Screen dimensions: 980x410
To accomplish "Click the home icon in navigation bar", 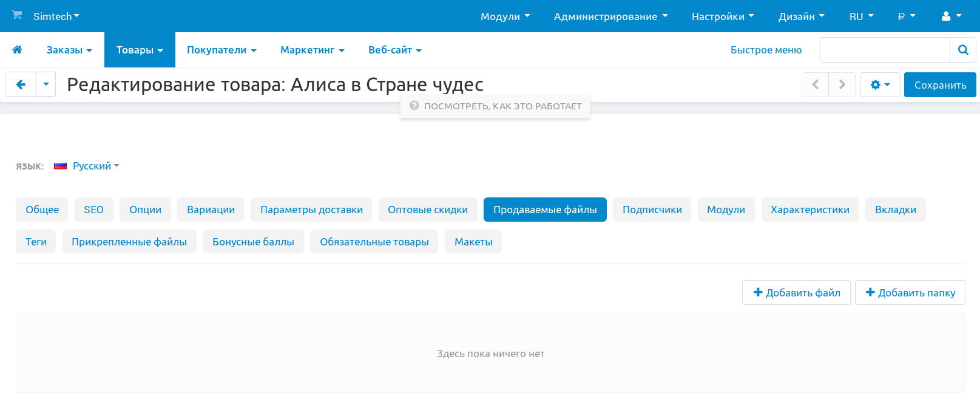I will [x=17, y=50].
